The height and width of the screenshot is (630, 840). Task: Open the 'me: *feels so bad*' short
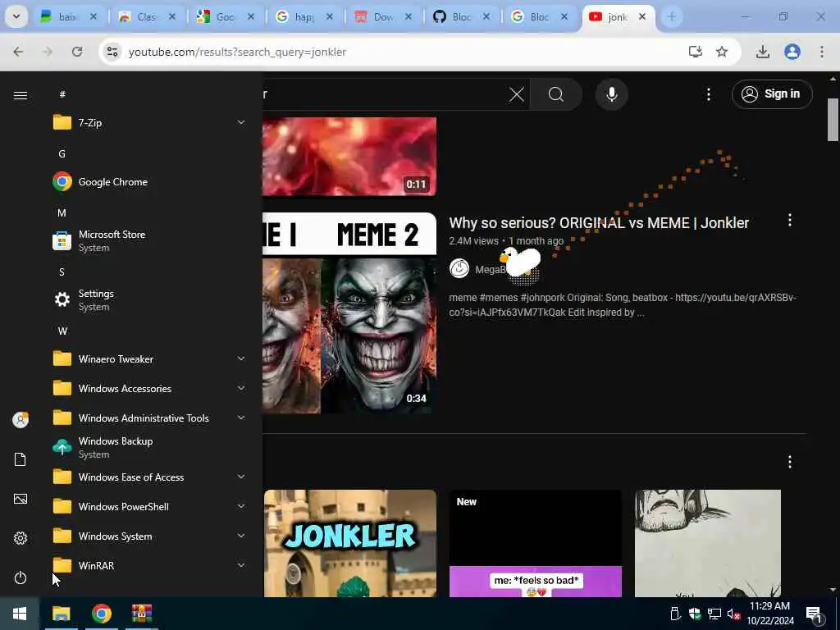point(535,543)
